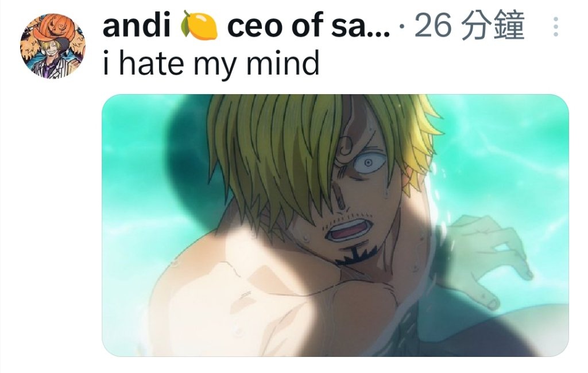Click the truncated "ceo of sa..." name text
This screenshot has height=373, width=588.
pyautogui.click(x=308, y=26)
